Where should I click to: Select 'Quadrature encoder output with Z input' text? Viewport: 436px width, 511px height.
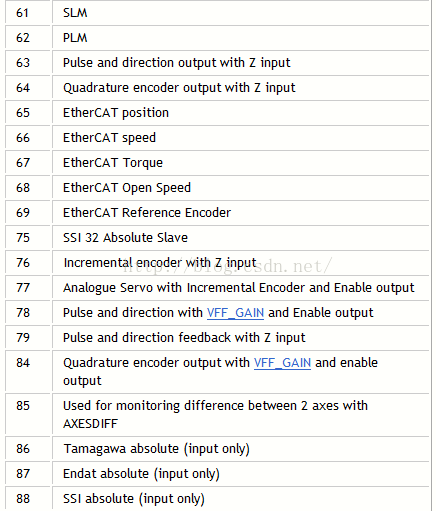click(x=179, y=88)
